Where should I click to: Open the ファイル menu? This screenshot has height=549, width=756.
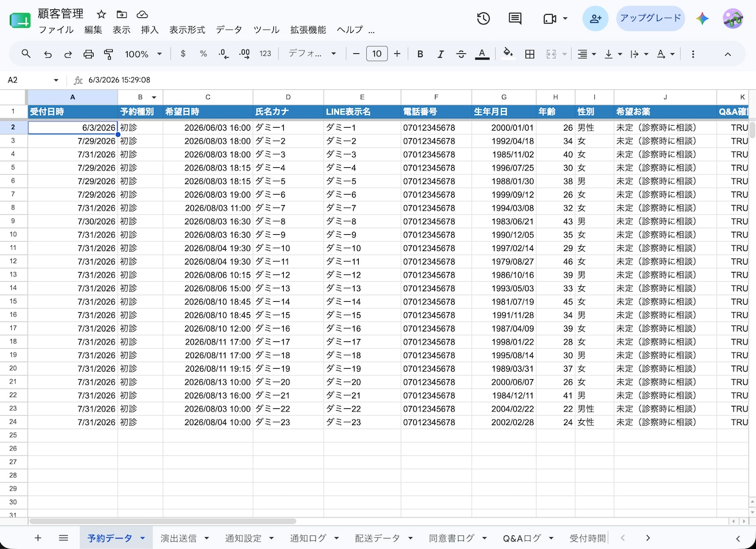coord(56,30)
